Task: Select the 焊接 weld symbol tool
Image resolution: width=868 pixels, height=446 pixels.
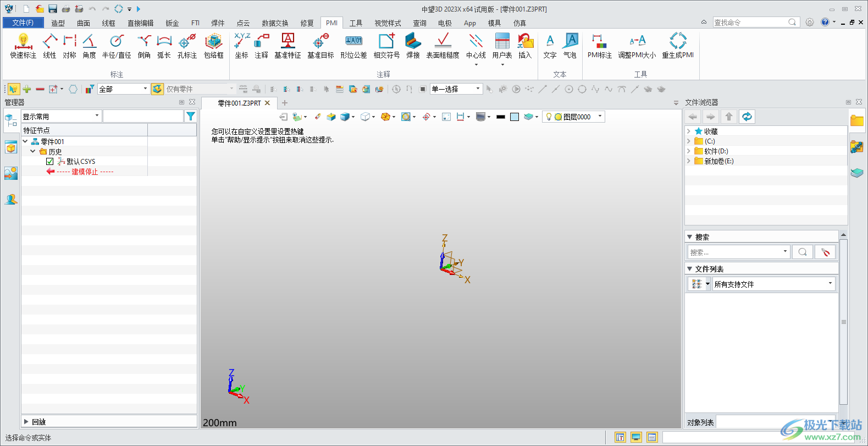Action: 413,46
